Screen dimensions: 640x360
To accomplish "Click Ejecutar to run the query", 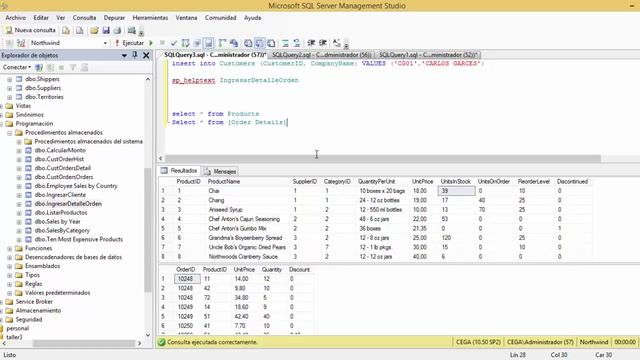I will coord(129,43).
